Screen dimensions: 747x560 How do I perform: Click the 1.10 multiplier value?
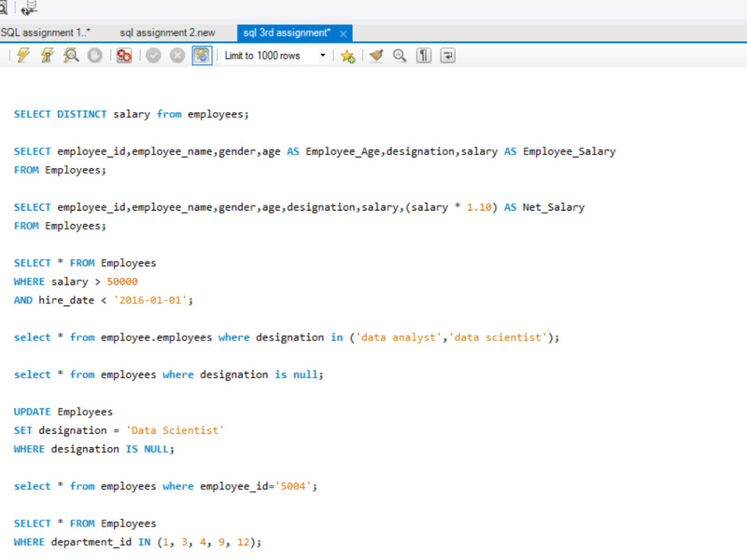click(479, 208)
